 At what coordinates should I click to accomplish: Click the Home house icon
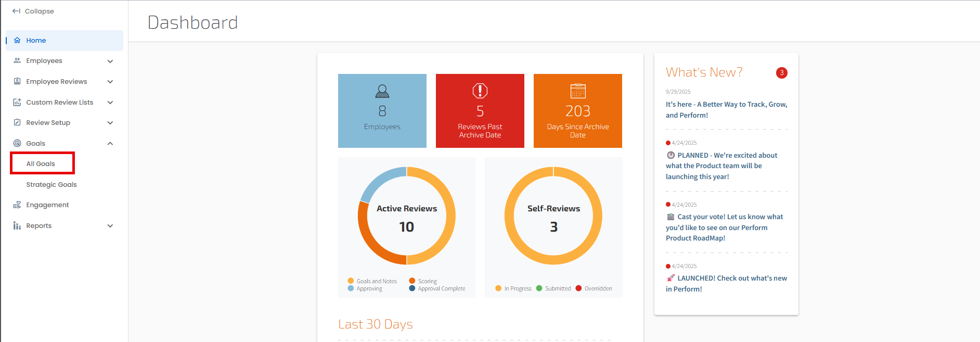17,40
